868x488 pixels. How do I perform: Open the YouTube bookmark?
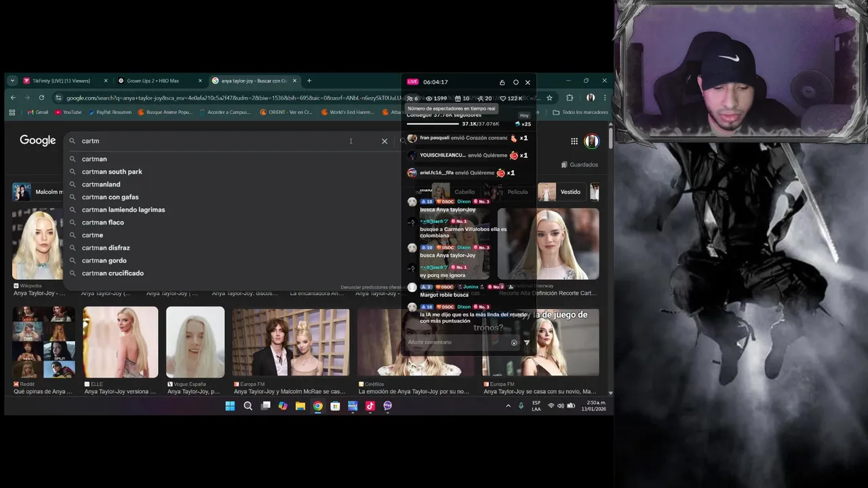(x=68, y=113)
